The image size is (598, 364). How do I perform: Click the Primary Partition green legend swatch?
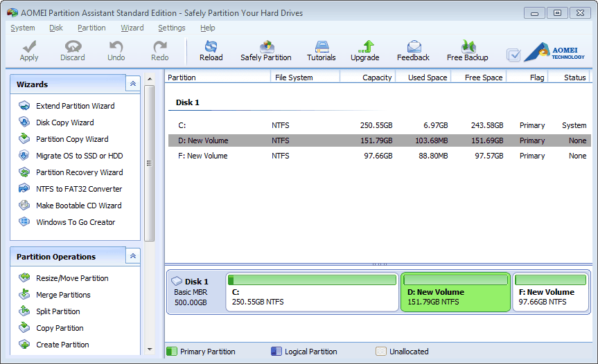[172, 351]
